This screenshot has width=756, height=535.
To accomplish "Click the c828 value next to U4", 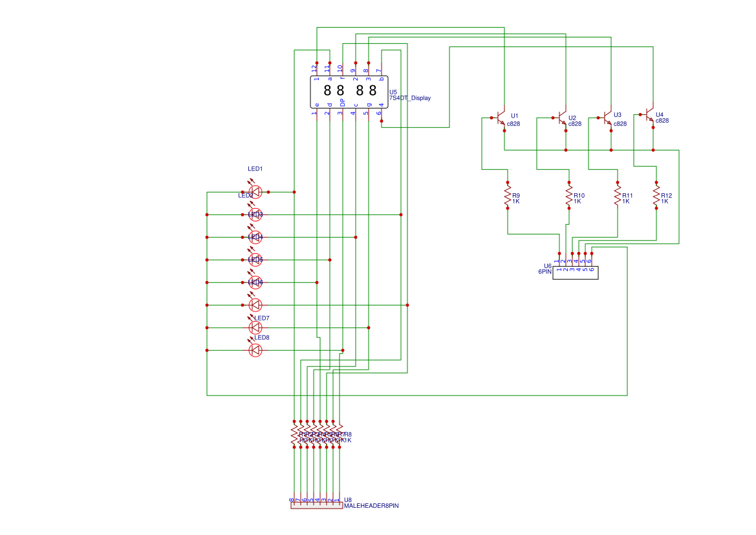I will (662, 121).
